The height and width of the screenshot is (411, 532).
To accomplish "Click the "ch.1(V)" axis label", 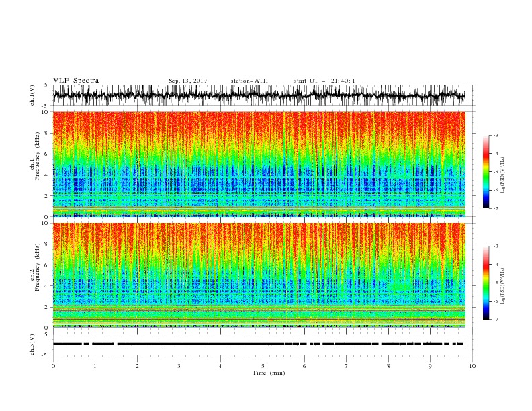I will (32, 95).
